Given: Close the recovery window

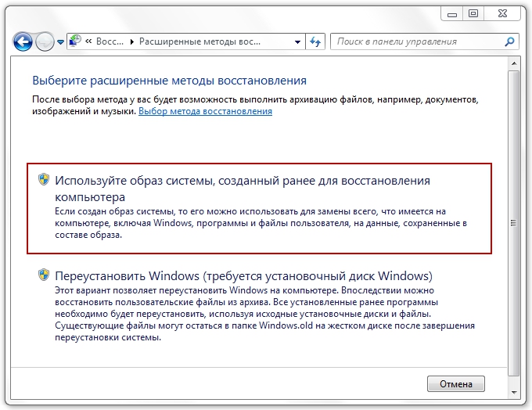Looking at the screenshot, I should [x=502, y=14].
